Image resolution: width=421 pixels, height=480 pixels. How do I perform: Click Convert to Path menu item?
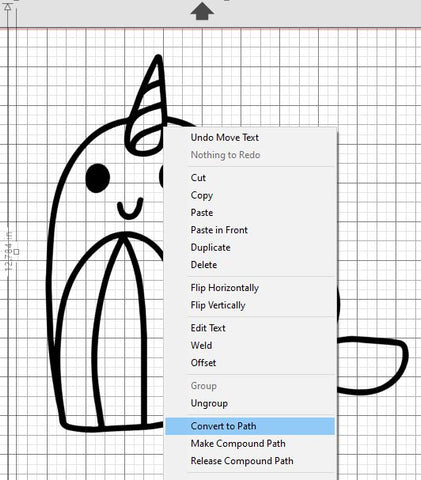(x=250, y=426)
